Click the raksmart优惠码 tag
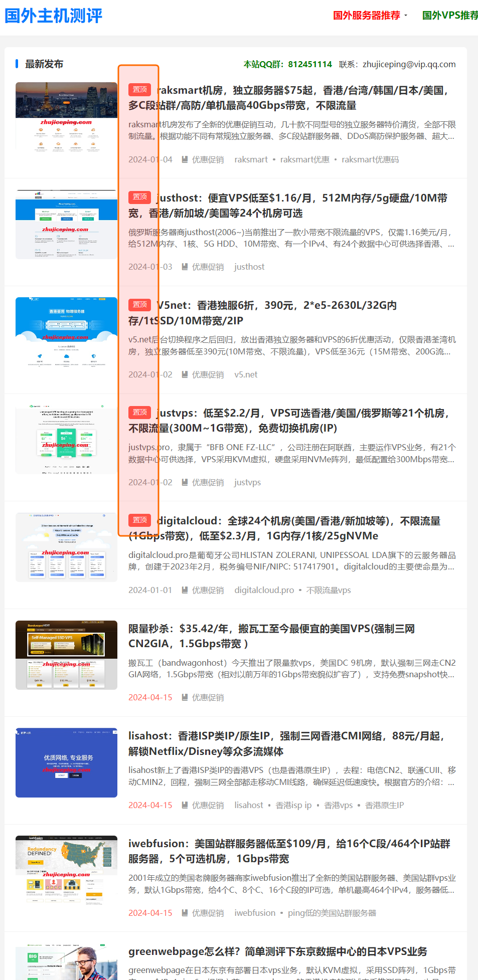This screenshot has width=478, height=980. tap(370, 159)
